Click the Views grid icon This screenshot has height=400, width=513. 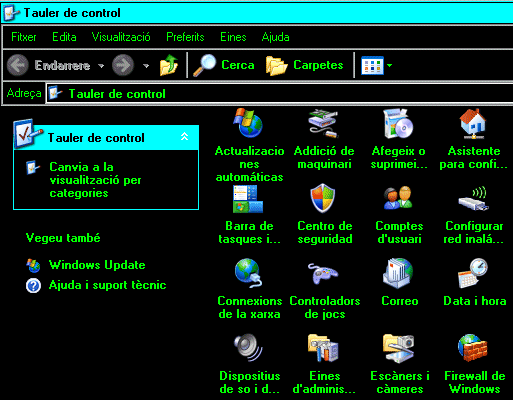pyautogui.click(x=372, y=65)
